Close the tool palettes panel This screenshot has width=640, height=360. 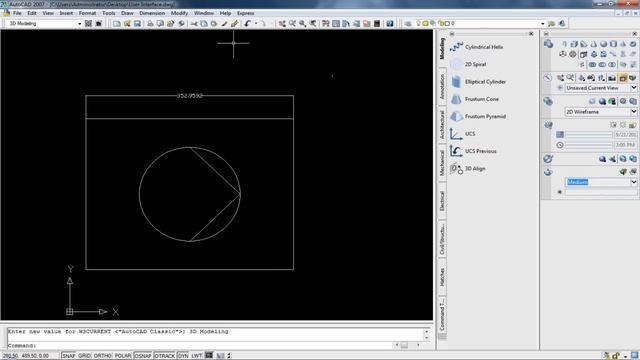531,34
